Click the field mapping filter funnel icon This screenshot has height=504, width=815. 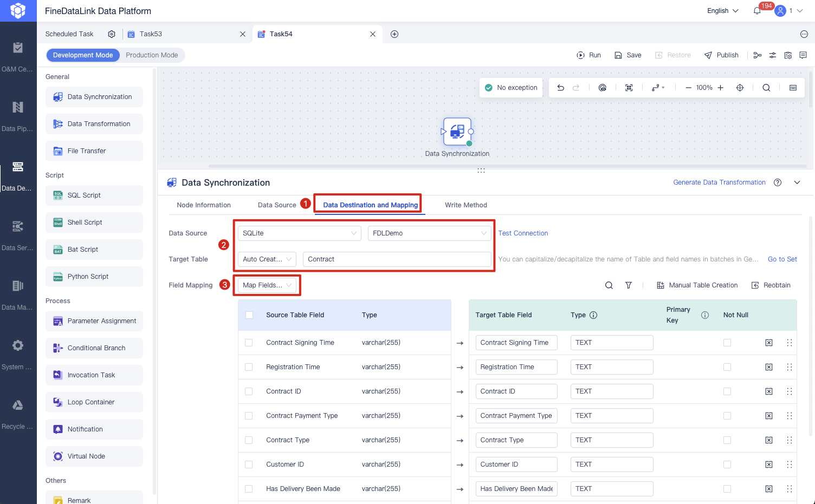(629, 285)
